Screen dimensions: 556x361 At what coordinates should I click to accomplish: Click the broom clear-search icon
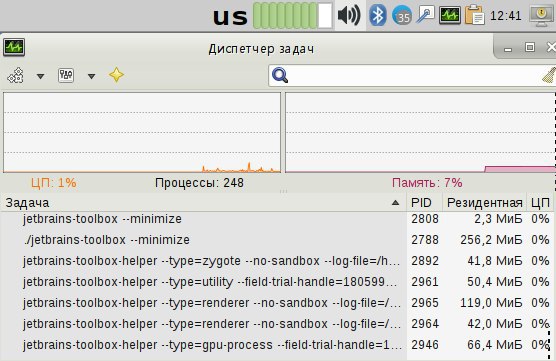point(550,75)
